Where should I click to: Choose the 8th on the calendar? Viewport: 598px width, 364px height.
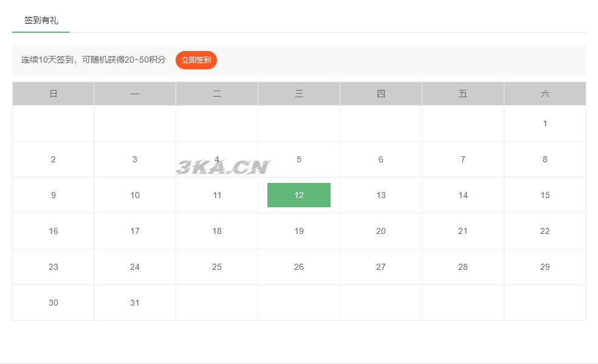[x=545, y=159]
